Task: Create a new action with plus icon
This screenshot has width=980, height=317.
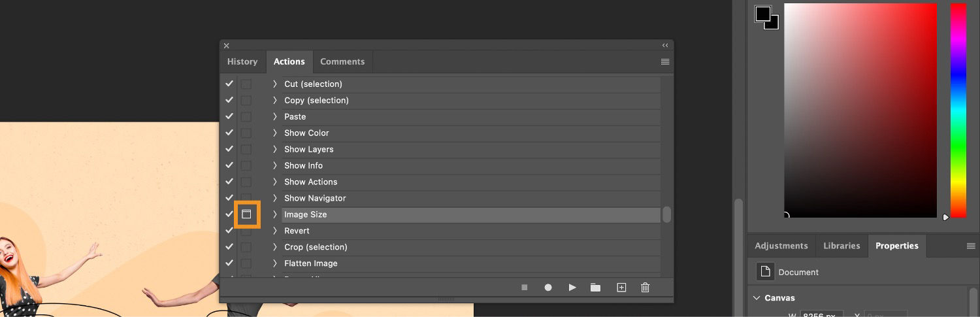Action: click(x=621, y=287)
